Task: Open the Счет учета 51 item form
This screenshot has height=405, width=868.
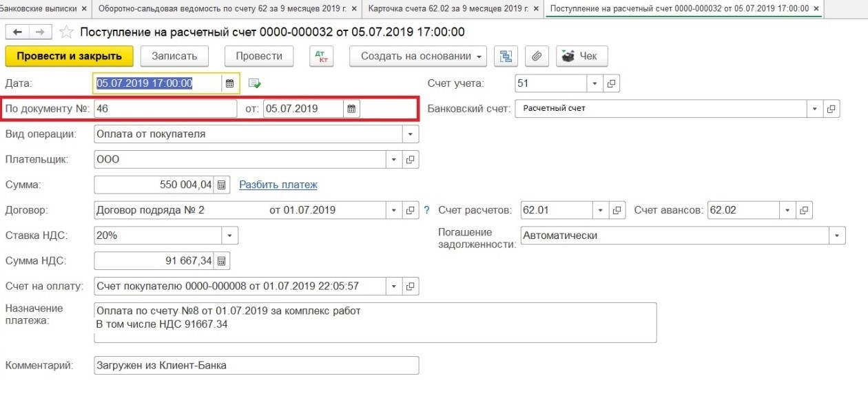Action: pos(611,83)
